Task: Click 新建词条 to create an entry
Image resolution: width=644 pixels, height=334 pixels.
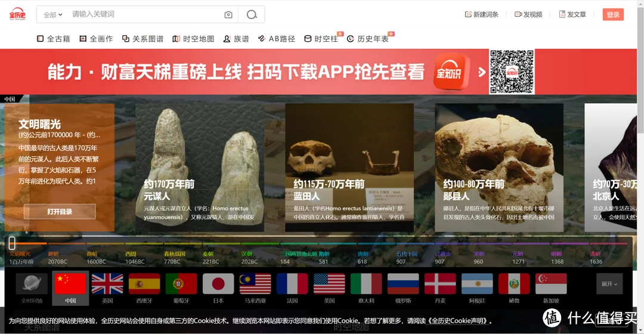Action: tap(481, 14)
